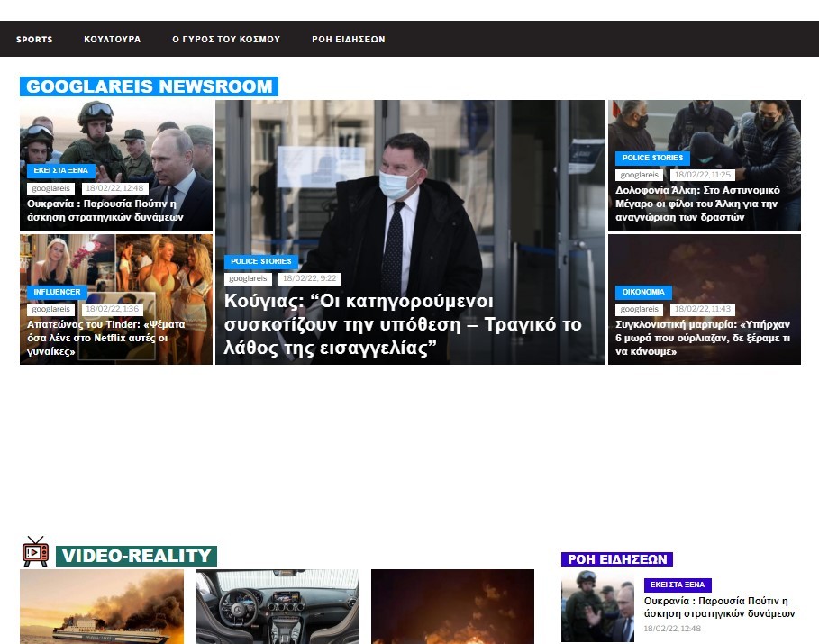
Task: Click the ΕΚΕΙ ΣΤΑ ΞΕΝΑ tag in the newsroom grid
Action: pos(61,170)
